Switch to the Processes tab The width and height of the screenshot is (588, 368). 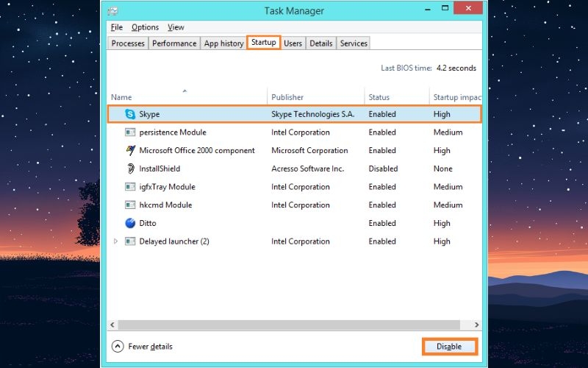tap(128, 43)
